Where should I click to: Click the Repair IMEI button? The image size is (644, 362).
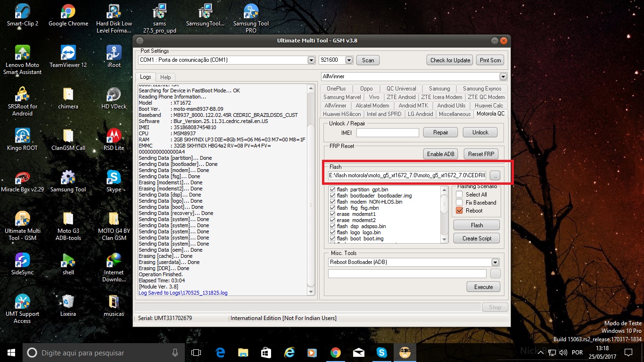(441, 132)
